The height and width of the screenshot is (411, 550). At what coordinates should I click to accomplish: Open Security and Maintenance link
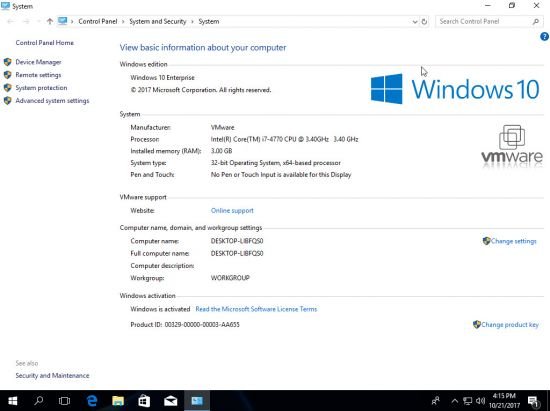pos(52,376)
